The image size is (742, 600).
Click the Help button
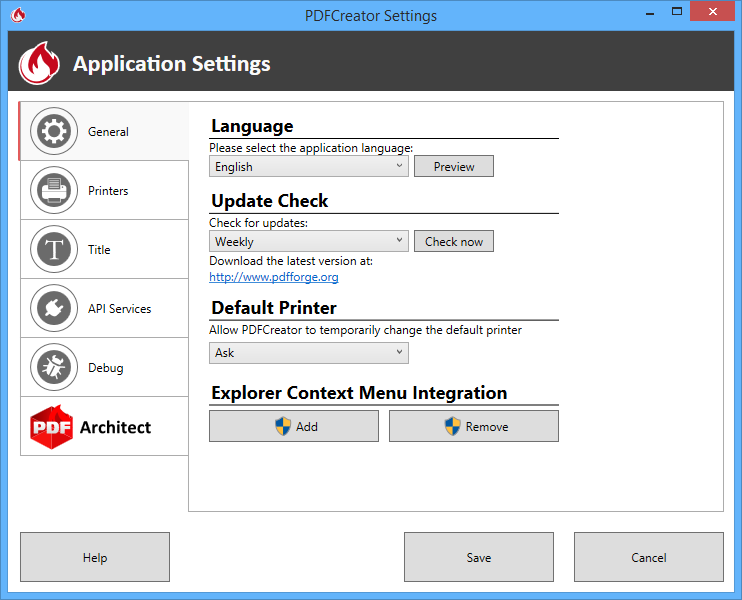point(95,557)
